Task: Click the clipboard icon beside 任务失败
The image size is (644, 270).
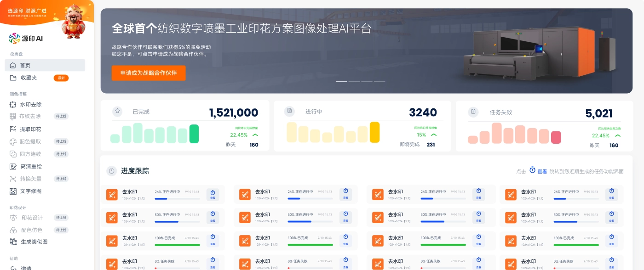Action: (x=473, y=112)
